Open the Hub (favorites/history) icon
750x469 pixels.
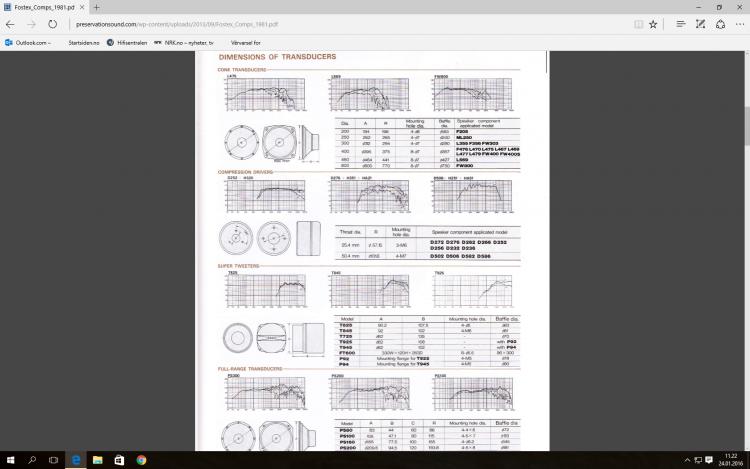tap(681, 24)
